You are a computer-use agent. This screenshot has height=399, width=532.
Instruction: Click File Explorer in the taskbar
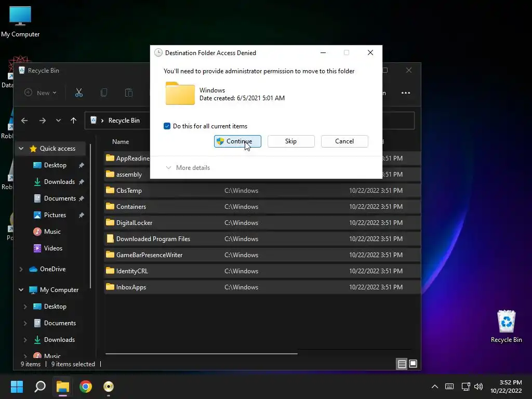click(63, 387)
